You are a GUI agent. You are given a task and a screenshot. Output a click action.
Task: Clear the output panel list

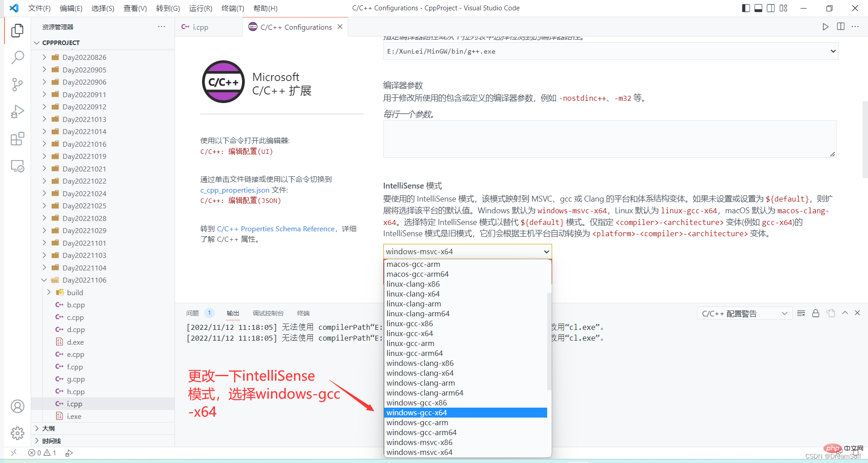801,313
